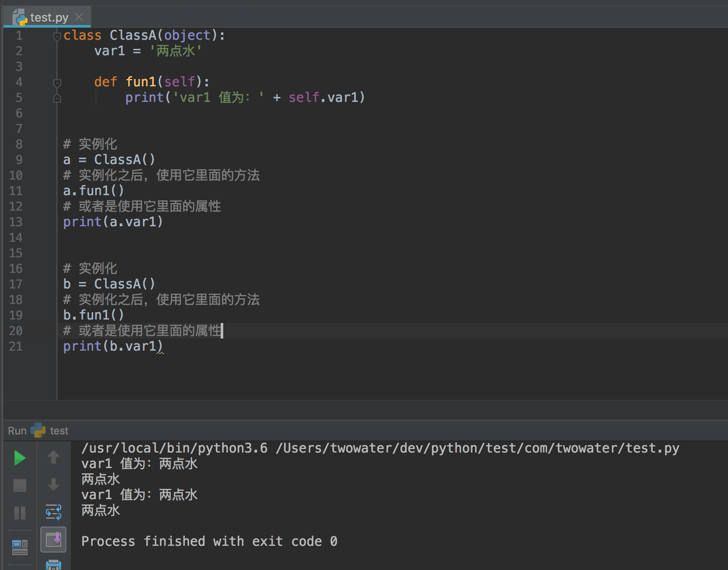Click first 'var1 值为: 两点水' console output line
This screenshot has width=728, height=570.
click(x=139, y=463)
